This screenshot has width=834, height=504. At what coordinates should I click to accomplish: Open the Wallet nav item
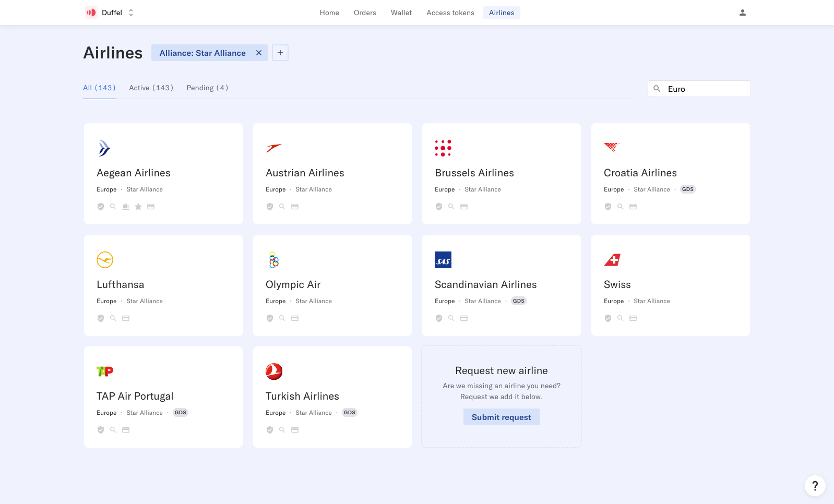pyautogui.click(x=401, y=13)
